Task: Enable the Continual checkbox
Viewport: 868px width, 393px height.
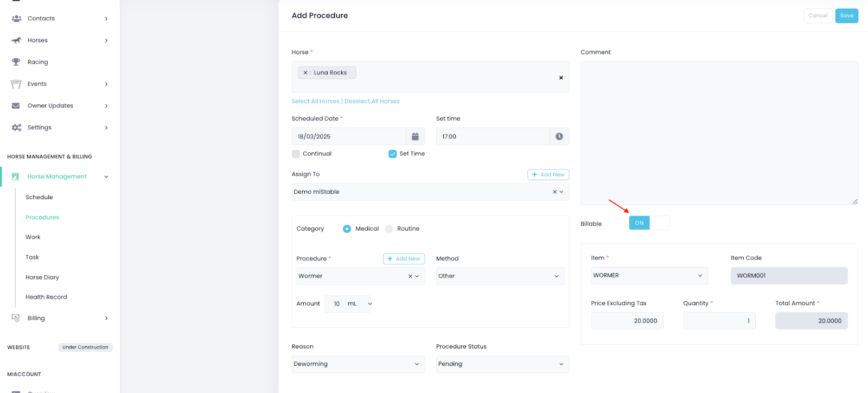Action: tap(296, 154)
